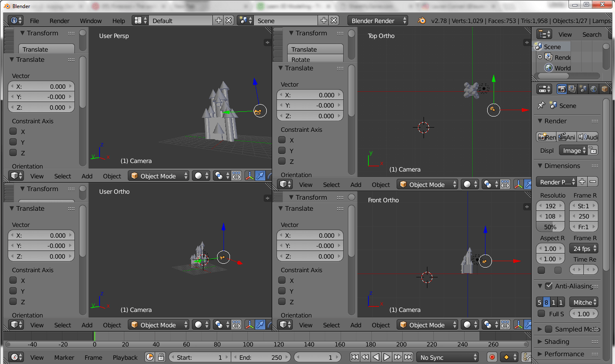Expand the Shading panel

coord(557,341)
